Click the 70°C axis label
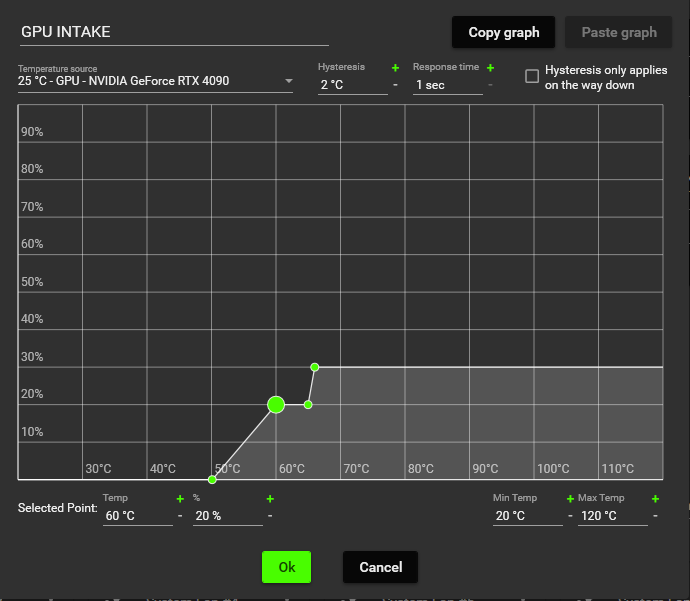The height and width of the screenshot is (601, 690). tap(356, 469)
